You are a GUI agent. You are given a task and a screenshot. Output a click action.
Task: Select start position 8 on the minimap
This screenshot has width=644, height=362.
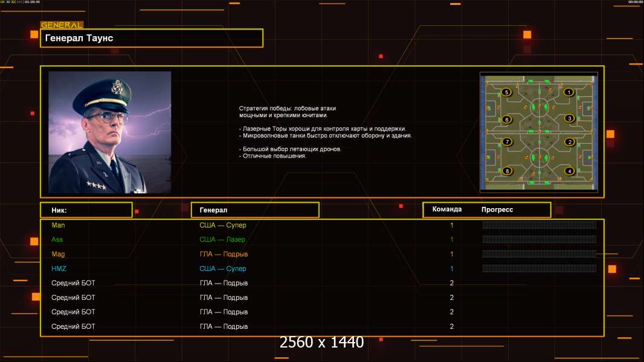pos(507,171)
